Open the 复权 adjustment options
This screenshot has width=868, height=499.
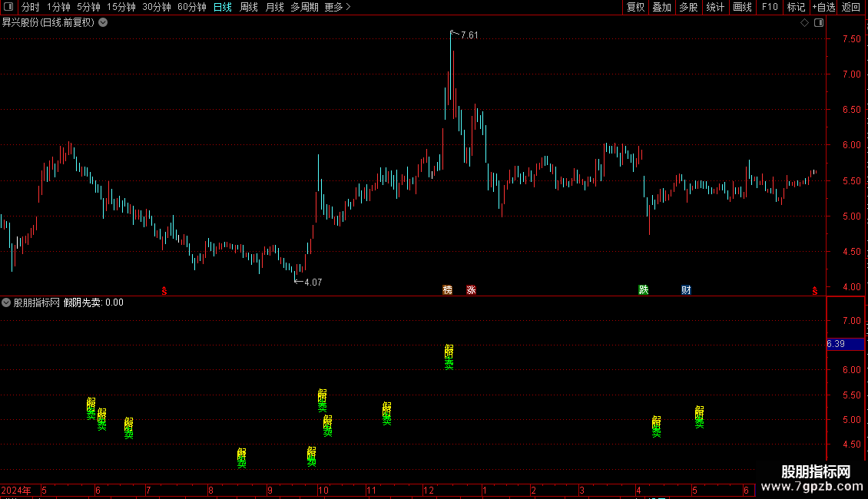pos(635,7)
